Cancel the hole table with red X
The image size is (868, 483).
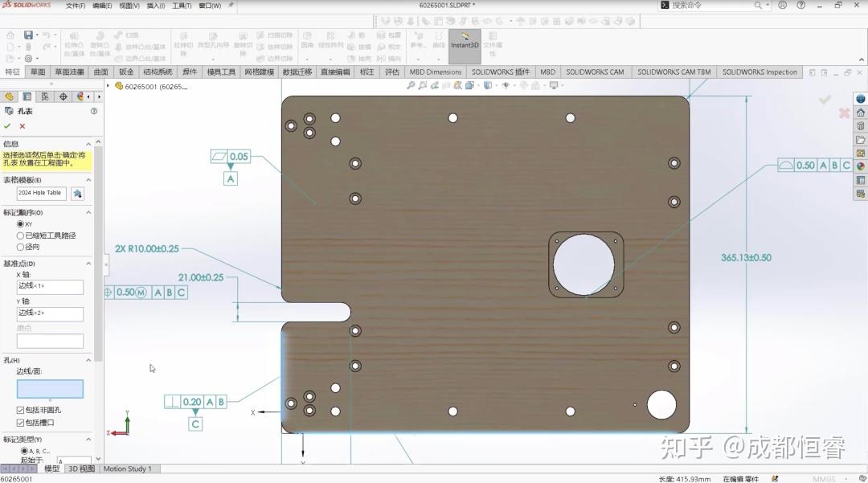[22, 126]
